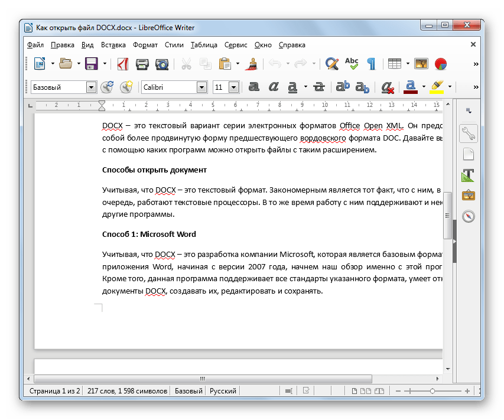
Task: Apply superscript formatting
Action: coord(343,87)
